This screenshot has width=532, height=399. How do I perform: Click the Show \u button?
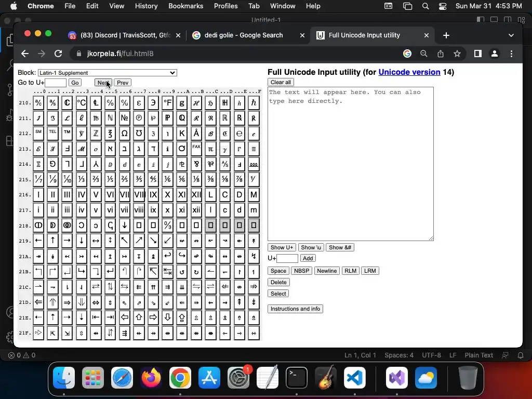coord(311,247)
